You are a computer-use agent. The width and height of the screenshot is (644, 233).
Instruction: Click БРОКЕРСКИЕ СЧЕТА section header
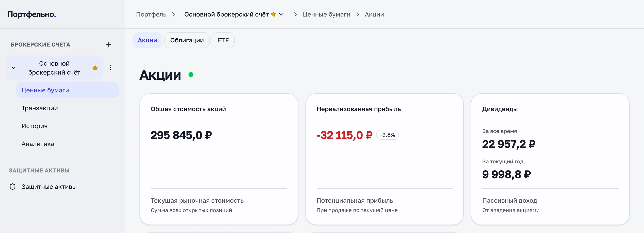40,45
